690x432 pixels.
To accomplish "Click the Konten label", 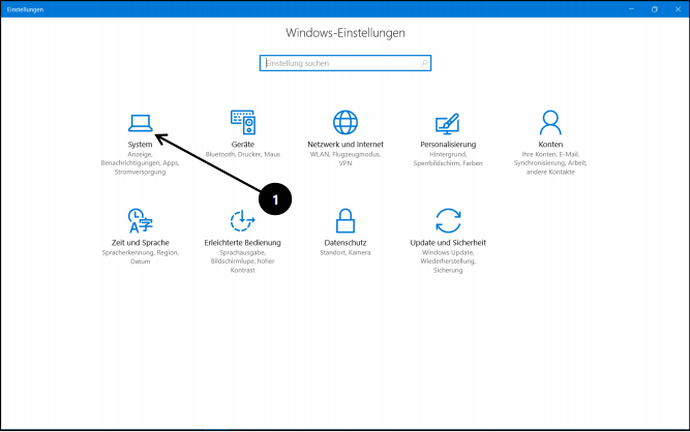I will click(551, 144).
